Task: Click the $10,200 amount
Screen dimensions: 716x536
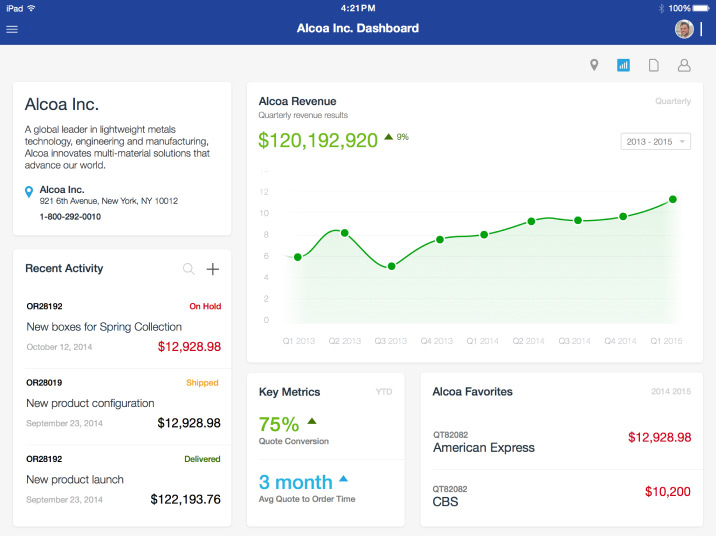Action: 668,492
